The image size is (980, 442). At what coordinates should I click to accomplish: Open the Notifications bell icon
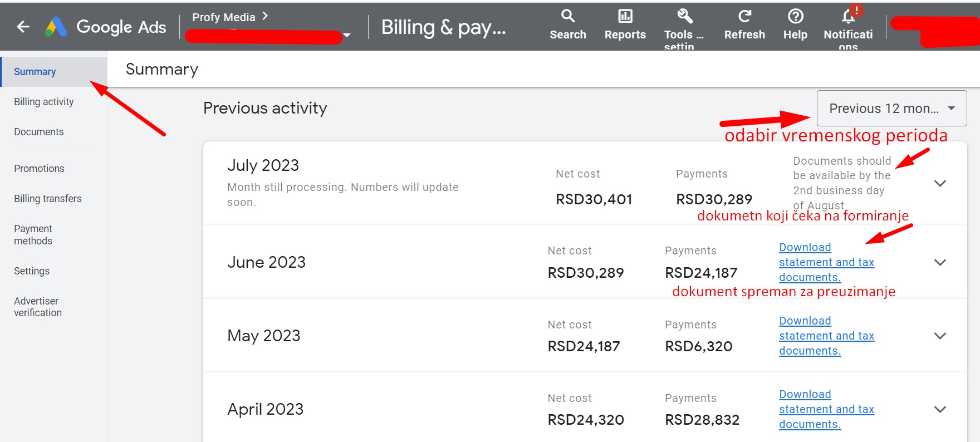tap(848, 17)
